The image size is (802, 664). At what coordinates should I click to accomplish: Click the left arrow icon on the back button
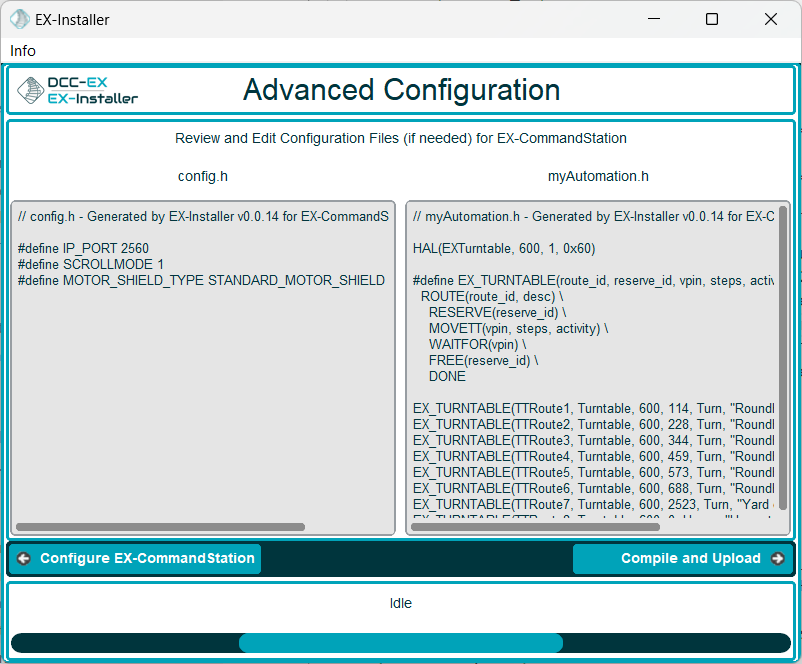point(24,559)
